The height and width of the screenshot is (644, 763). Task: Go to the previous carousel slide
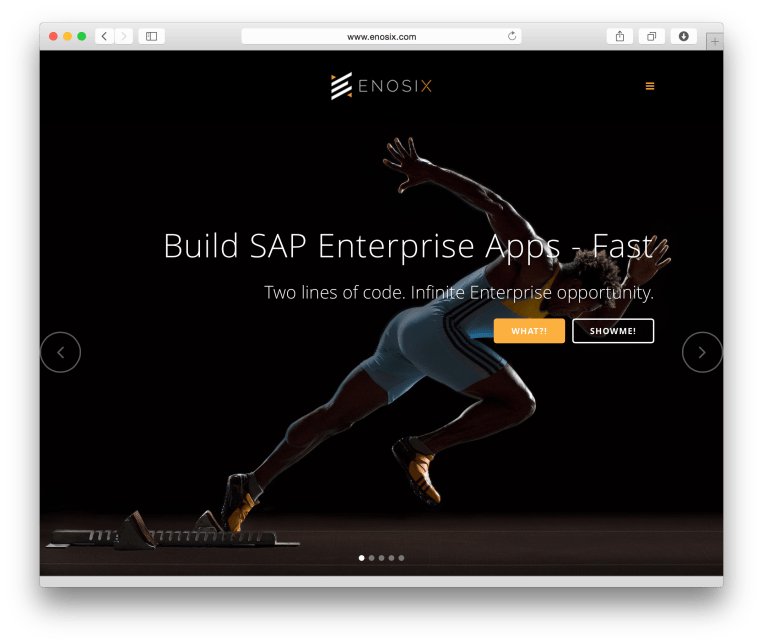tap(60, 352)
